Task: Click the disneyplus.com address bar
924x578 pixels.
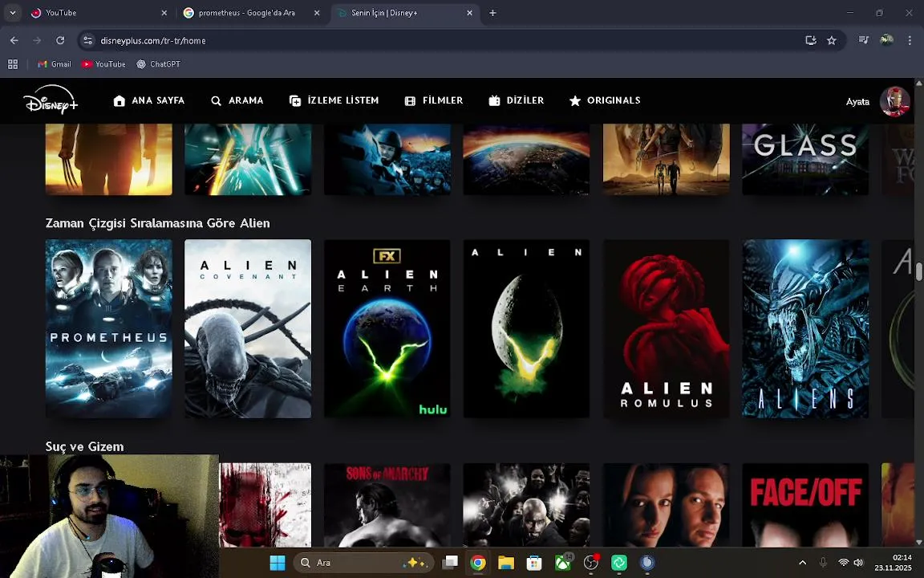Action: click(x=442, y=41)
